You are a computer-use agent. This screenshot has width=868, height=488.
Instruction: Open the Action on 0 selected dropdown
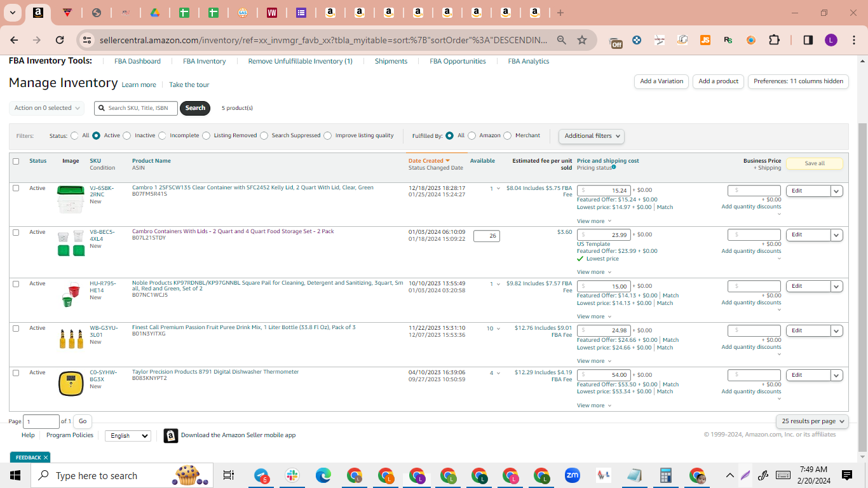[x=47, y=108]
